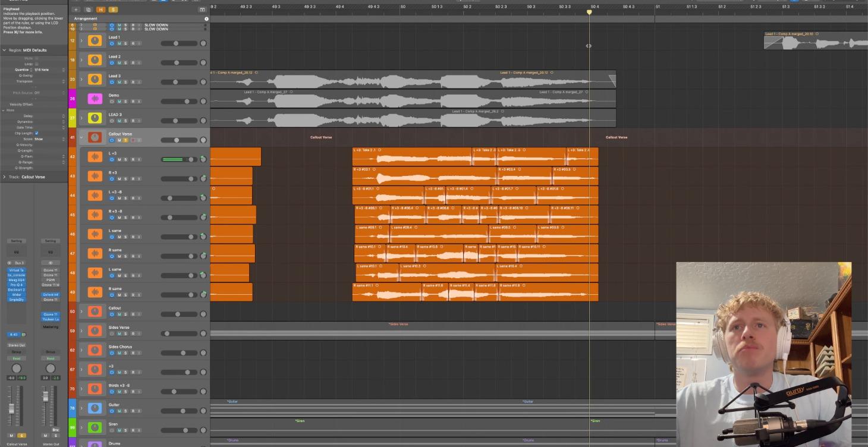This screenshot has width=868, height=447.
Task: Open the Quantize dropdown showing 1/16 Note
Action: pos(42,70)
